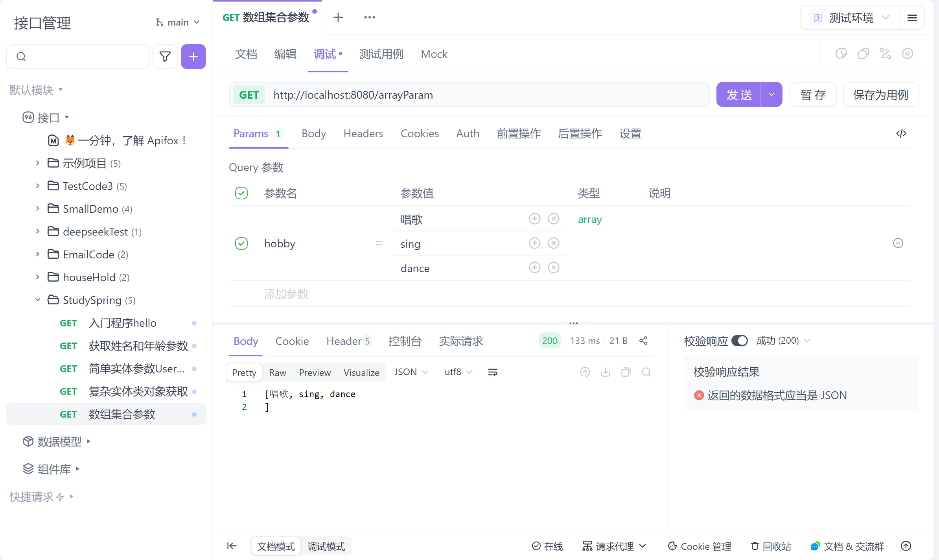Open the code generation icon
The height and width of the screenshot is (560, 939).
(x=901, y=134)
